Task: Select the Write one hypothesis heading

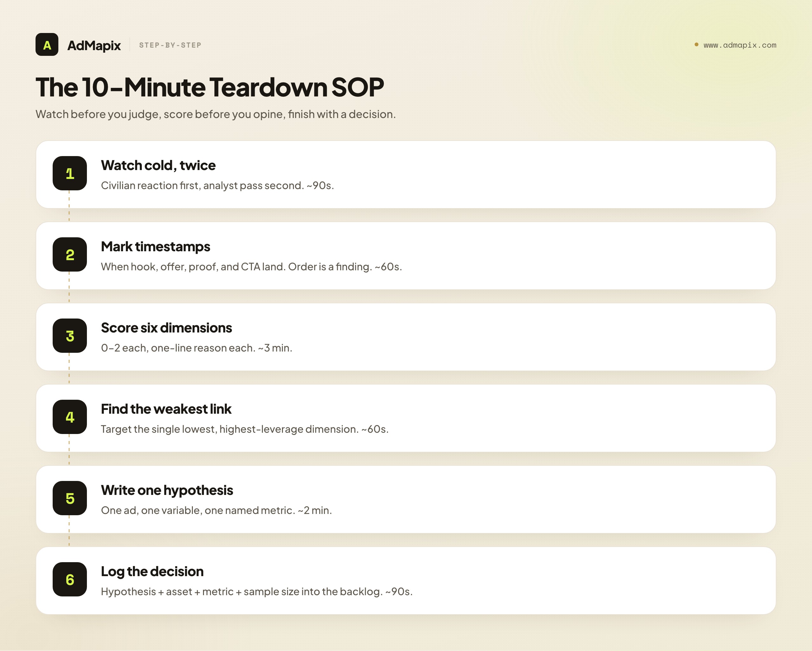Action: point(167,490)
